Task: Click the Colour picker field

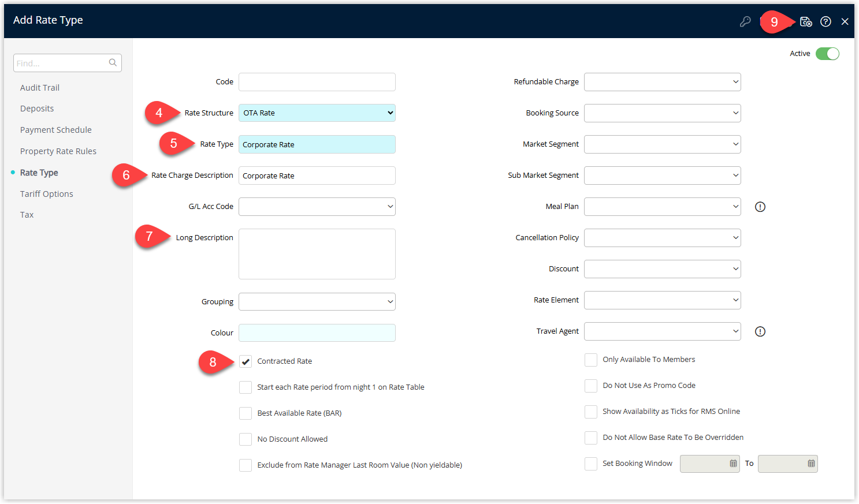Action: (x=317, y=333)
